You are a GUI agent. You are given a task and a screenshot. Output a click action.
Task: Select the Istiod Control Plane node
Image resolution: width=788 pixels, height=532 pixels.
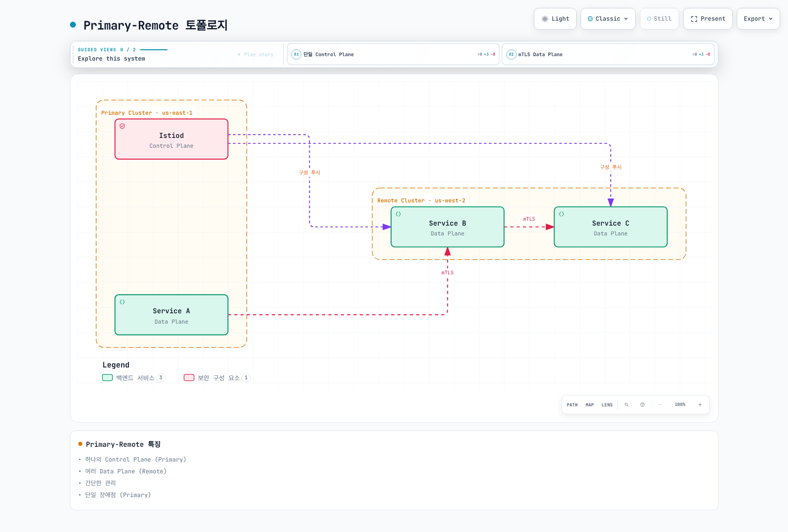click(x=171, y=139)
